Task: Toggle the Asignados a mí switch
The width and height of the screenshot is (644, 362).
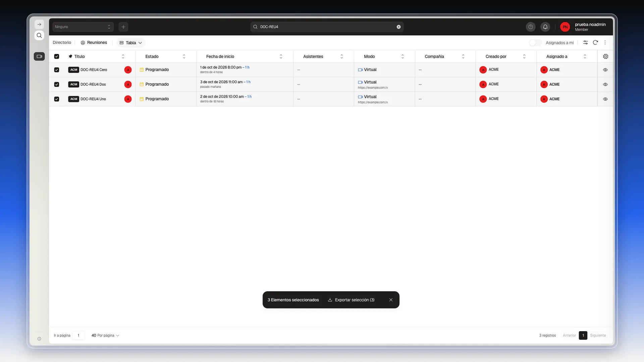Action: (x=535, y=43)
